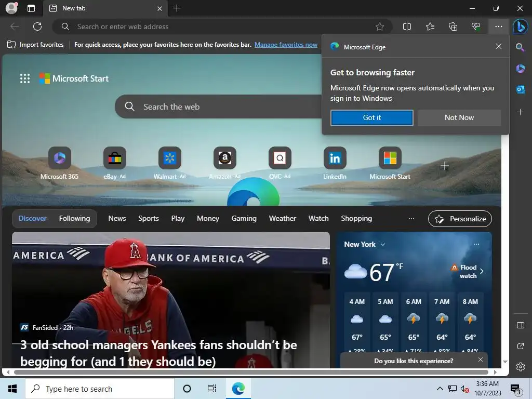Open the tab actions menu icon
This screenshot has width=532, height=399.
(31, 8)
